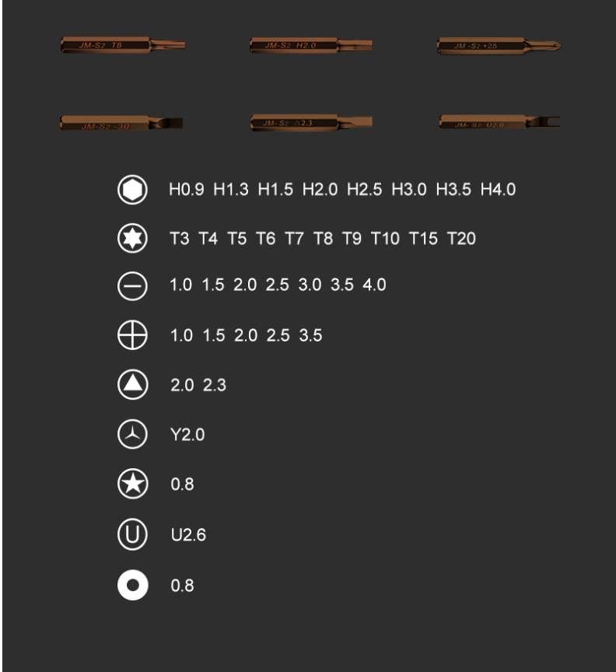Click the JM-S2 U2.6 bit image
Image resolution: width=616 pixels, height=672 pixels.
click(500, 121)
